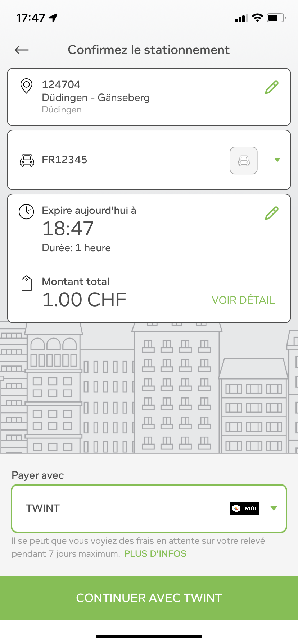Tap the FR12345 license plate text
The height and width of the screenshot is (644, 298).
pos(65,160)
